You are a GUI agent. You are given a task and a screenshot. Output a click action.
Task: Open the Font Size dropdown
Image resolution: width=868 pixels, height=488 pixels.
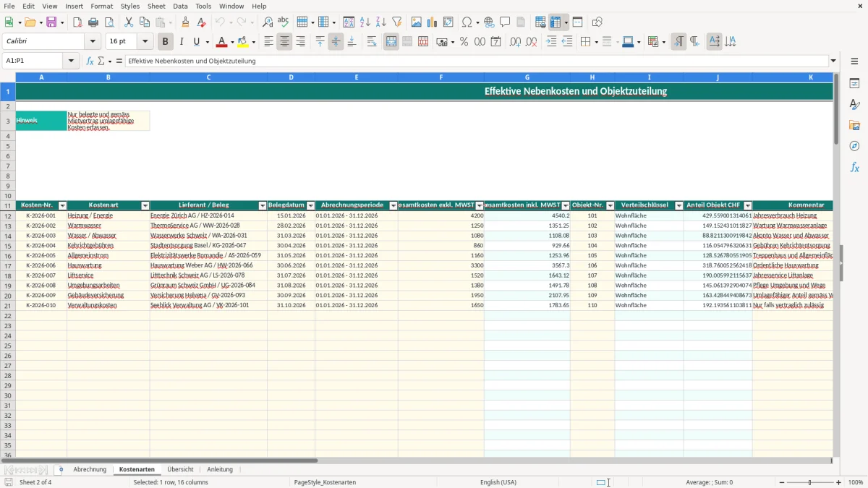145,42
